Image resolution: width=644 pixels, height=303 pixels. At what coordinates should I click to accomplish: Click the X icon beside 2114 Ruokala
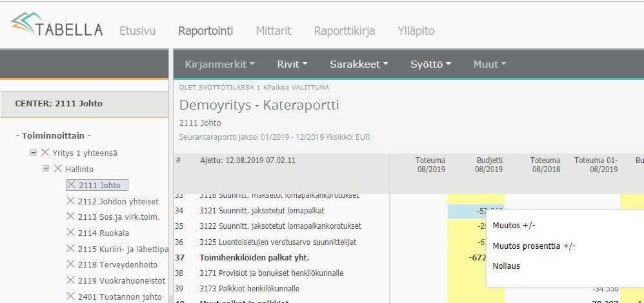click(x=71, y=233)
